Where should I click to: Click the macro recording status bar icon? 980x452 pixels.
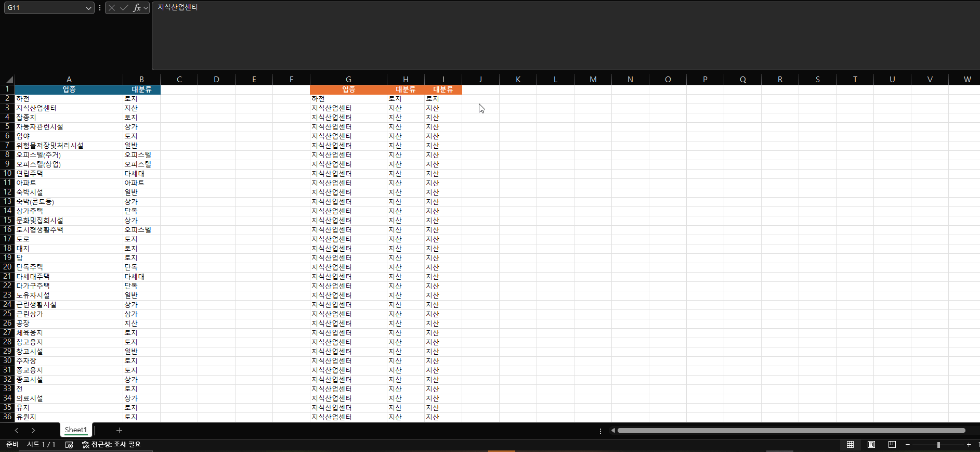pos(69,445)
